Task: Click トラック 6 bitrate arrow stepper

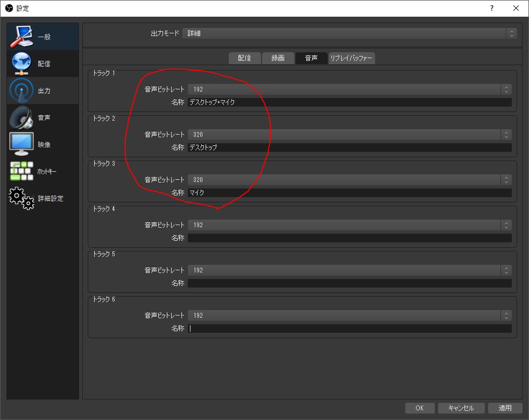Action: point(506,316)
